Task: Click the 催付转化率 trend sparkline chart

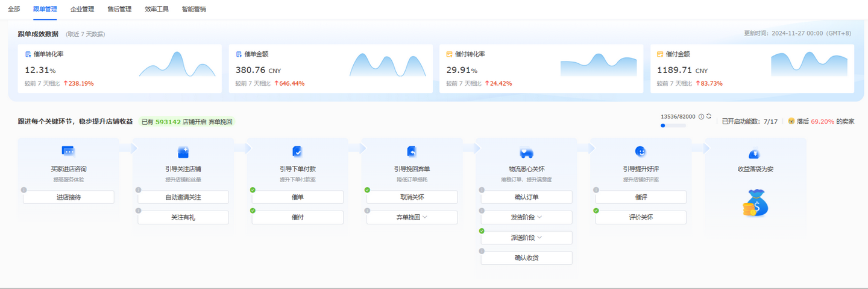Action: pos(599,65)
